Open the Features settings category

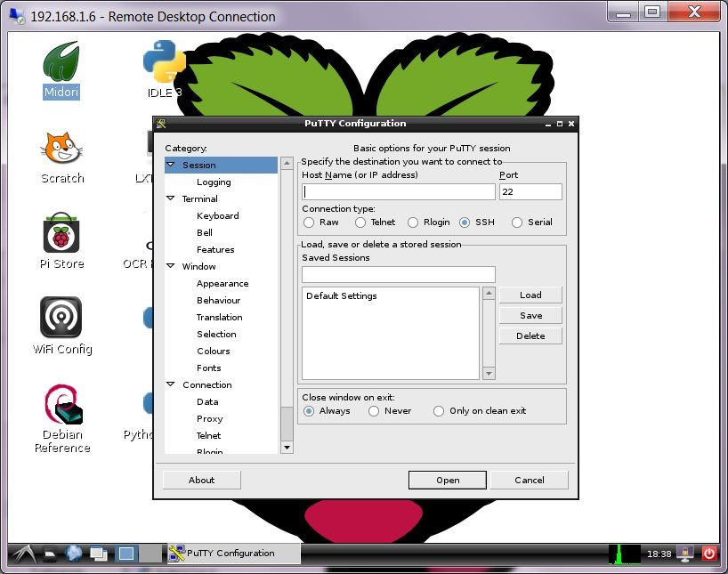(x=215, y=250)
